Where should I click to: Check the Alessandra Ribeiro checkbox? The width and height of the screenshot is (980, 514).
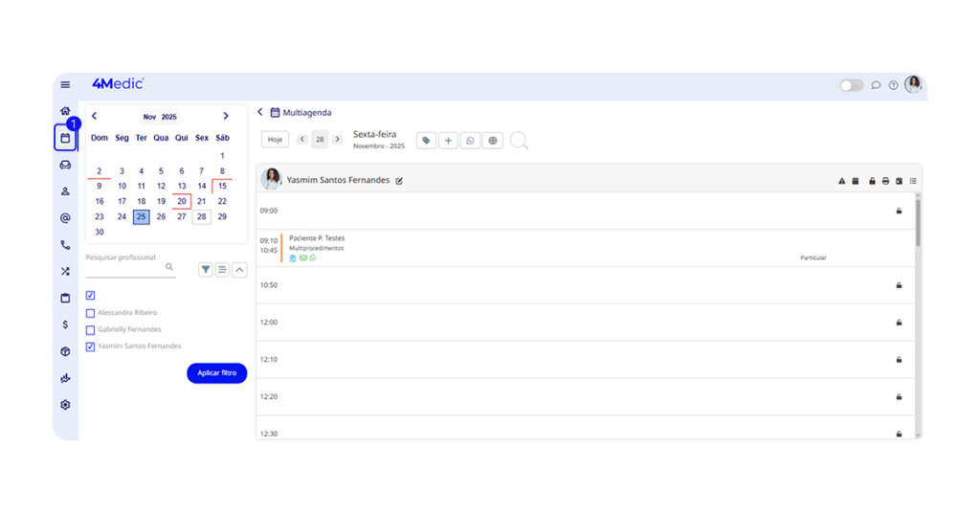(91, 313)
